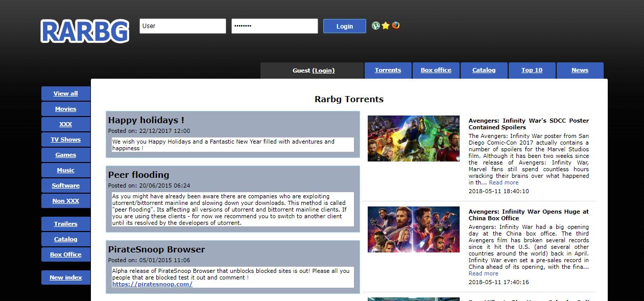Open the TV Shows category
The image size is (644, 301).
click(65, 140)
